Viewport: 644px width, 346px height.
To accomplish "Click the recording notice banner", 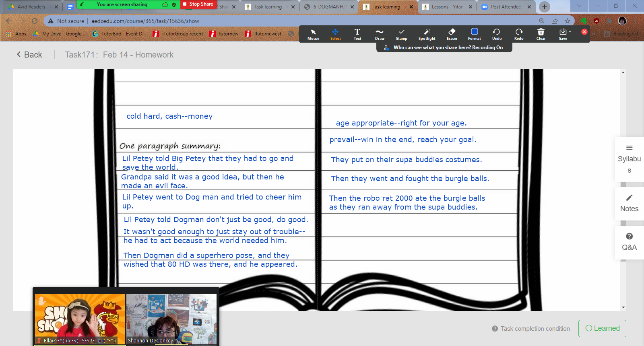I will pyautogui.click(x=444, y=47).
